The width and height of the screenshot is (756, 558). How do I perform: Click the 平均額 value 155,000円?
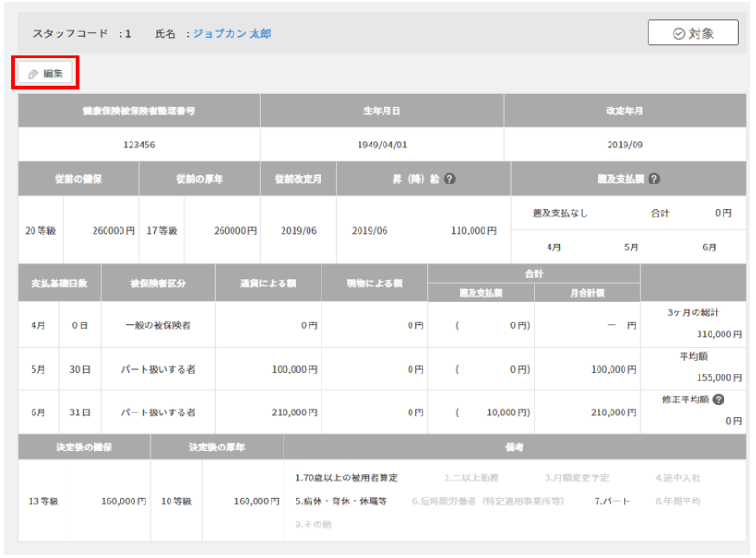coord(720,377)
